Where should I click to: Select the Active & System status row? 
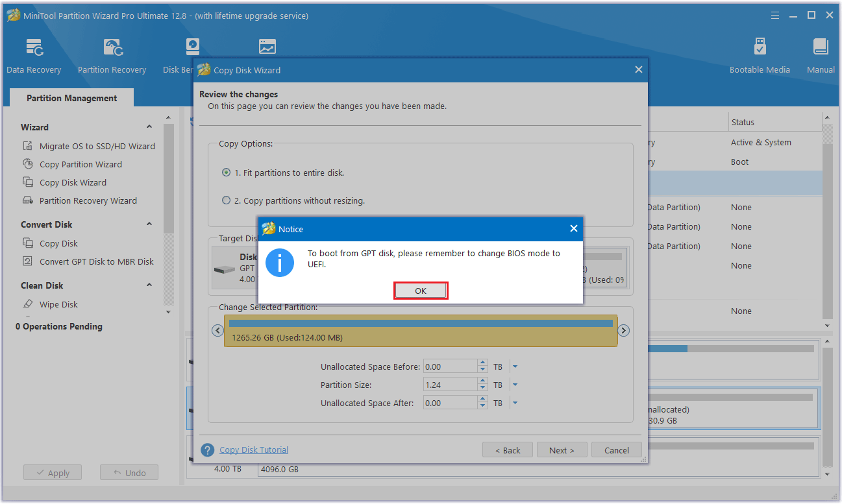[761, 142]
